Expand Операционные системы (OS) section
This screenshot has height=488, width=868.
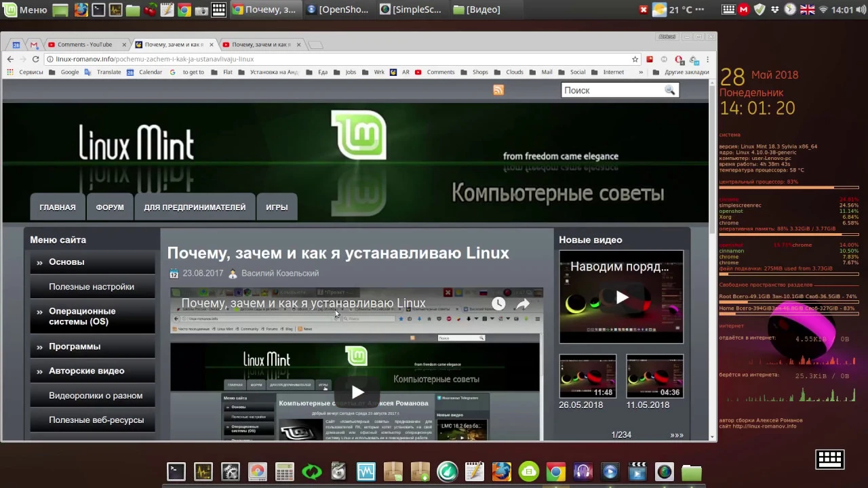[x=92, y=317]
